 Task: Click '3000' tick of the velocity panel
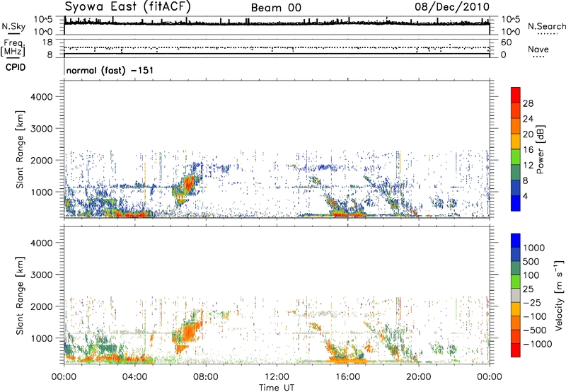(x=41, y=275)
